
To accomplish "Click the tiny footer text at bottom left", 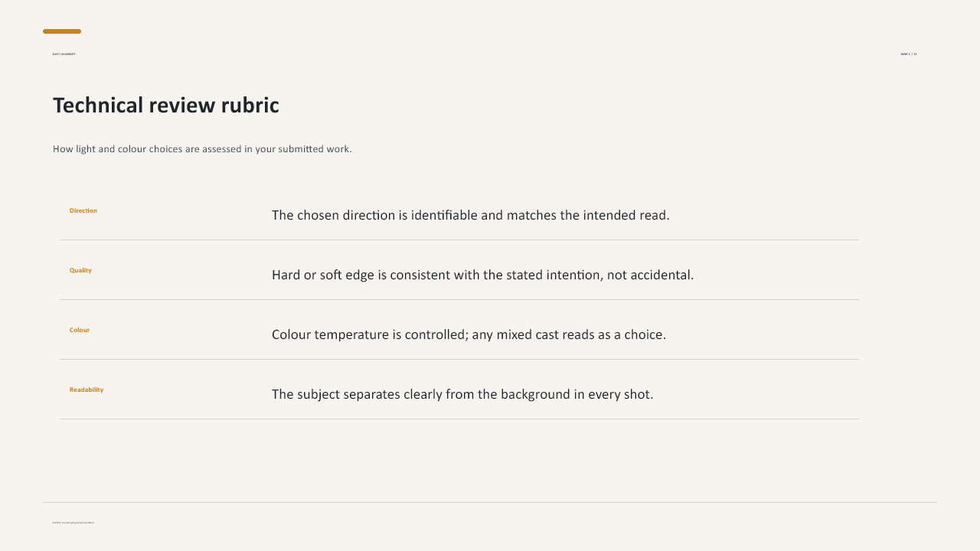I will point(73,523).
